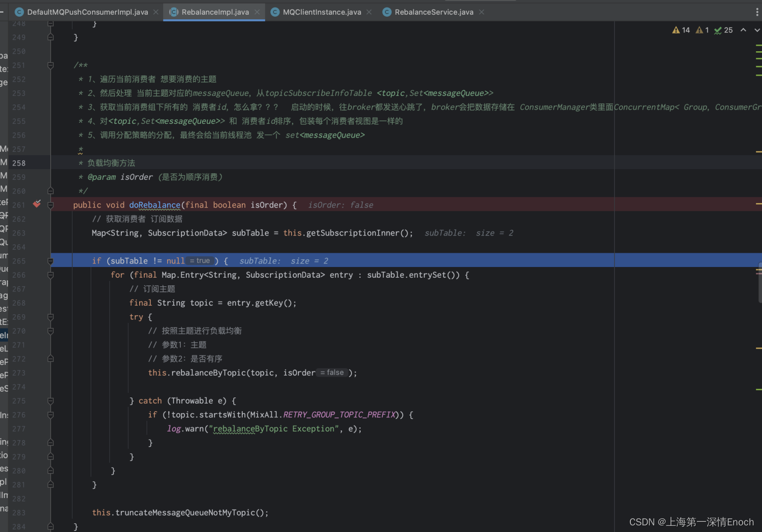This screenshot has width=762, height=532.
Task: Click the "rebalanceByTopic Exception" string
Action: 274,429
